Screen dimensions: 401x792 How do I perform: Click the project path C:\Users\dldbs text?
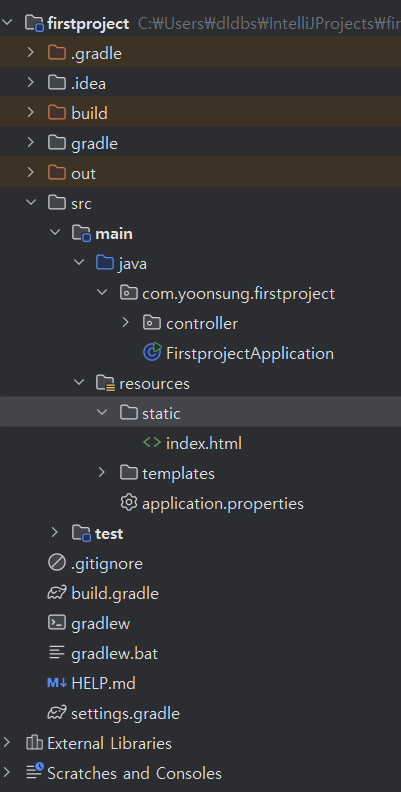coord(270,23)
